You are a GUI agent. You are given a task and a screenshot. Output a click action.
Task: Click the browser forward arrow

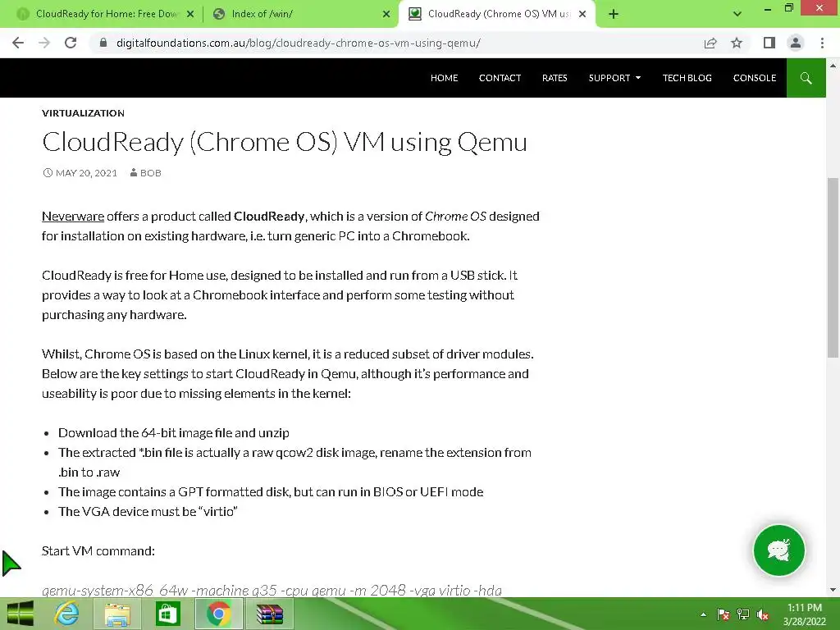44,43
